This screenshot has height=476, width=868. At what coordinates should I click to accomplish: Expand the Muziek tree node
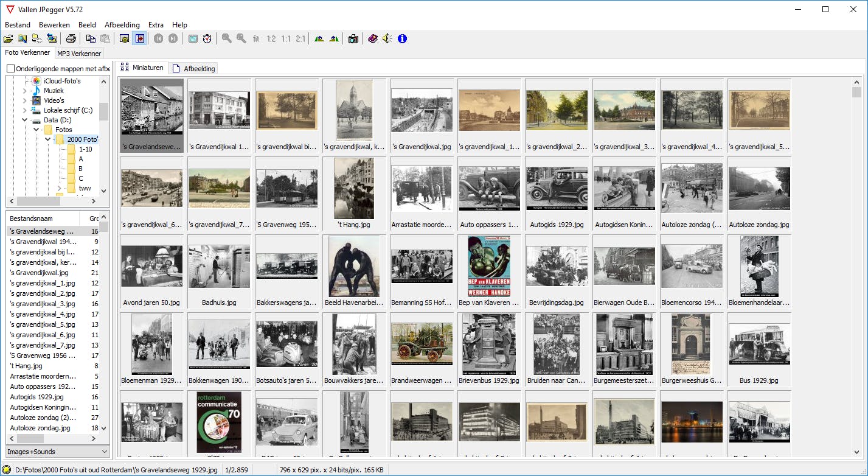tap(25, 91)
